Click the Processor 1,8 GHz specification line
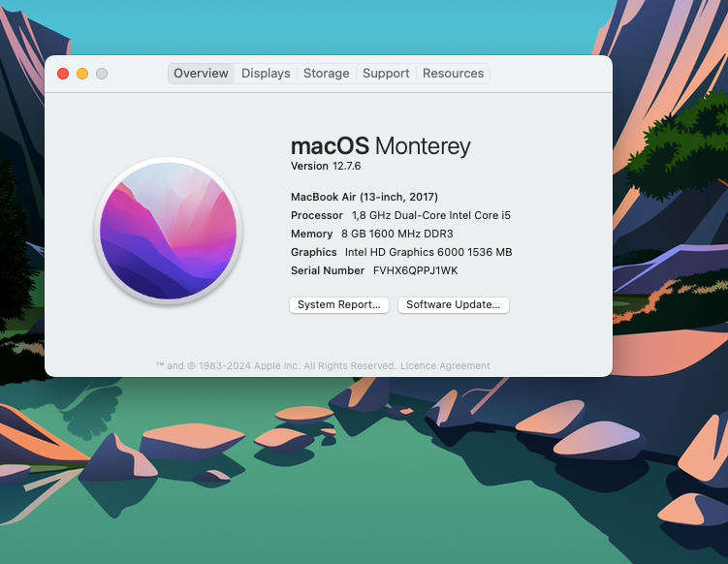 point(399,215)
